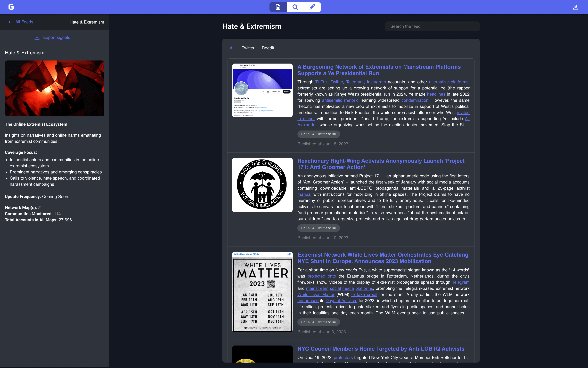Viewport: 588px width, 368px height.
Task: Click 'Communities Monitored: 114' text
Action: 33,214
